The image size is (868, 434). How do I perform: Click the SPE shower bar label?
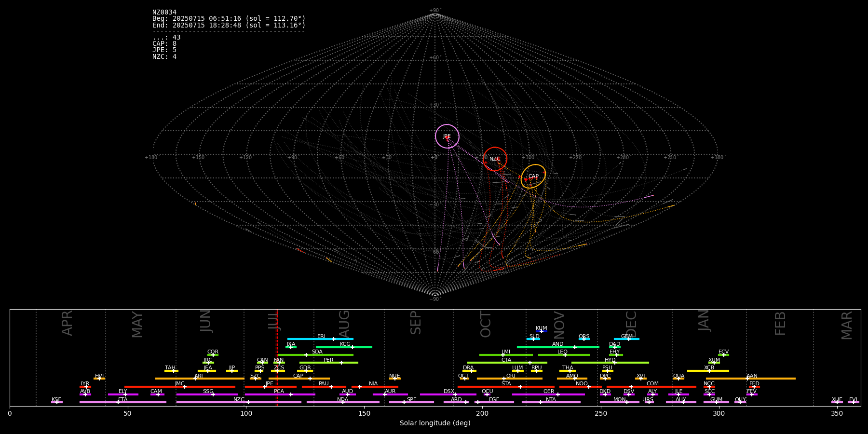point(412,400)
